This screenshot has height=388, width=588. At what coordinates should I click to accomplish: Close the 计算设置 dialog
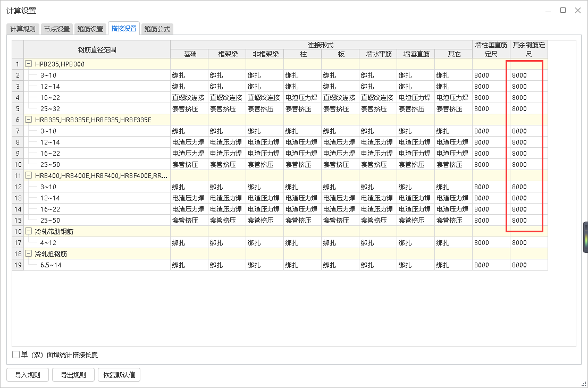click(578, 11)
